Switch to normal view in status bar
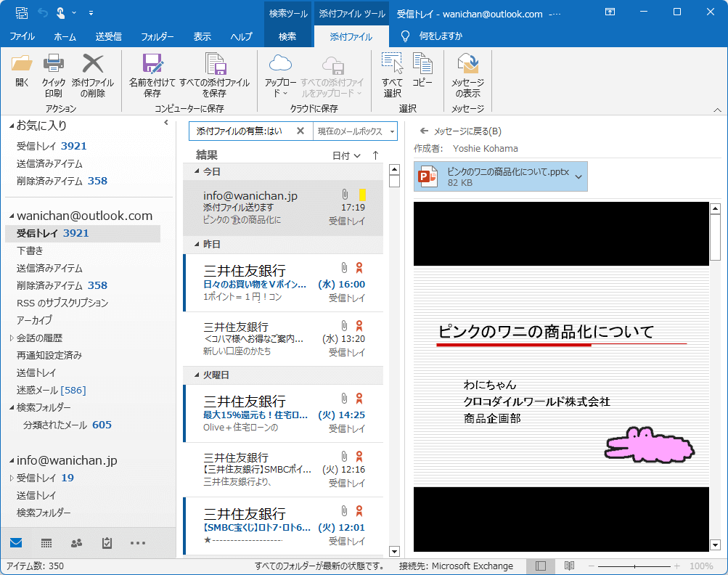Image resolution: width=728 pixels, height=575 pixels. point(541,566)
